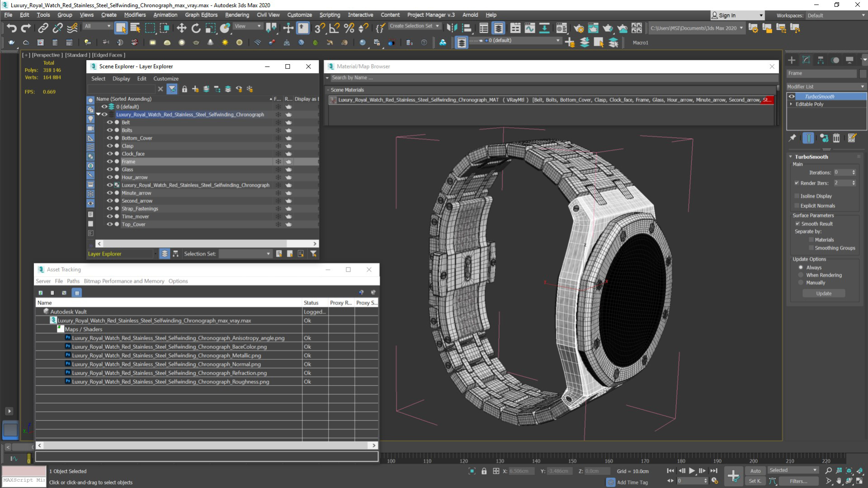This screenshot has width=868, height=488.
Task: Check Separate by Smoothing Groups option
Action: point(811,248)
